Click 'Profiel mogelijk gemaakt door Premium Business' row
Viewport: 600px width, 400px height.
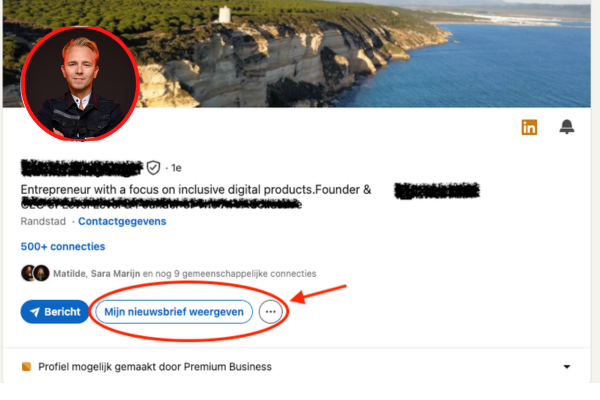coord(297,367)
